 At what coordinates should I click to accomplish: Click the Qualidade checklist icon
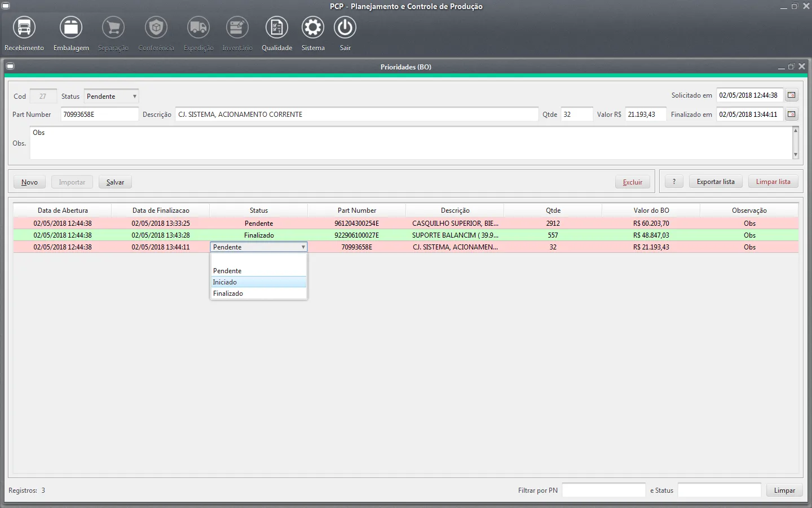(x=276, y=28)
